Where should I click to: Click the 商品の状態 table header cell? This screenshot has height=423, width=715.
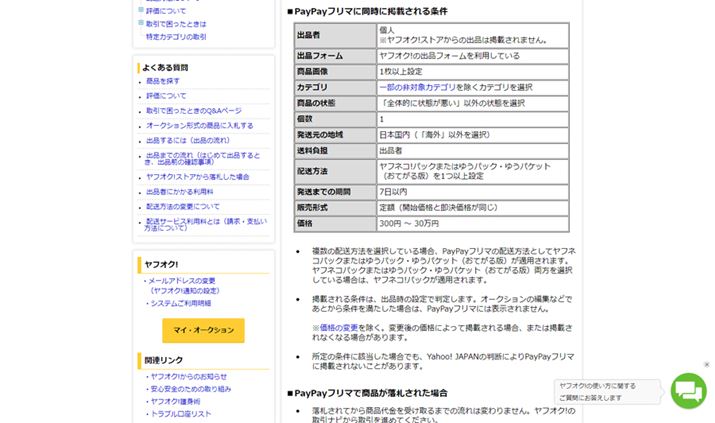coord(336,103)
